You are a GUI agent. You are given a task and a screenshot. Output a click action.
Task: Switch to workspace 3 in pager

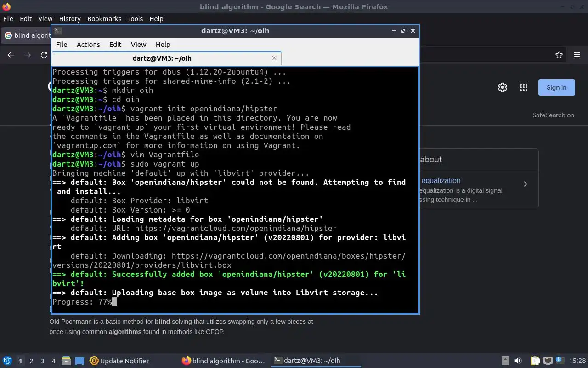tap(42, 361)
